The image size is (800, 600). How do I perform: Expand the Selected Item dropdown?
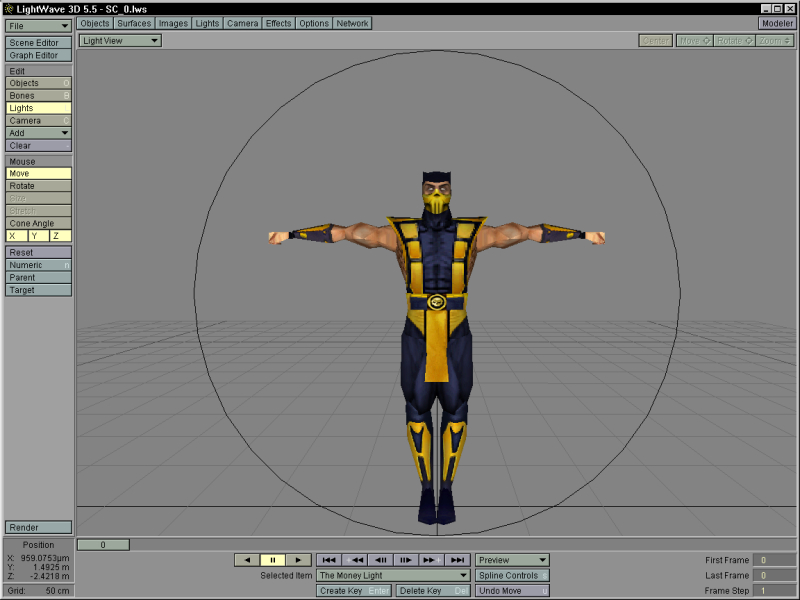coord(393,576)
